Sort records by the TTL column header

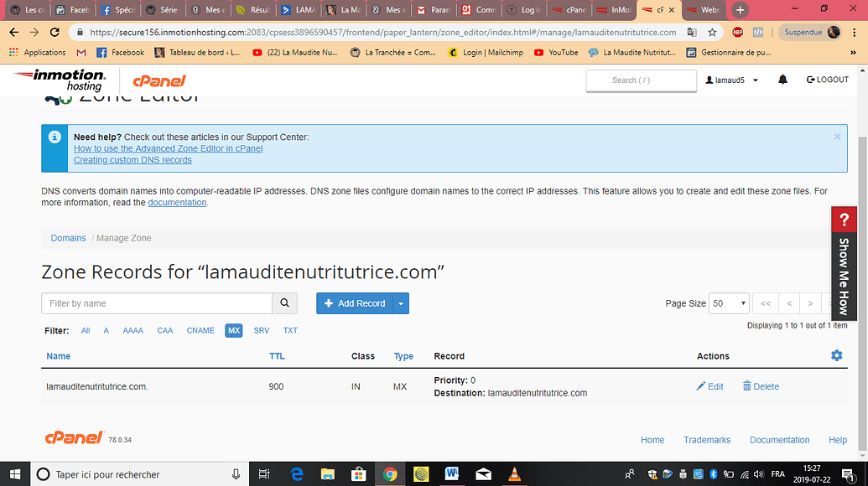pyautogui.click(x=277, y=356)
